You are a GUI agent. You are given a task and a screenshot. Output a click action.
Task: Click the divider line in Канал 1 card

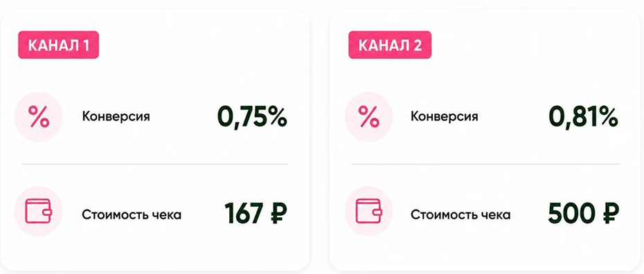tap(155, 164)
